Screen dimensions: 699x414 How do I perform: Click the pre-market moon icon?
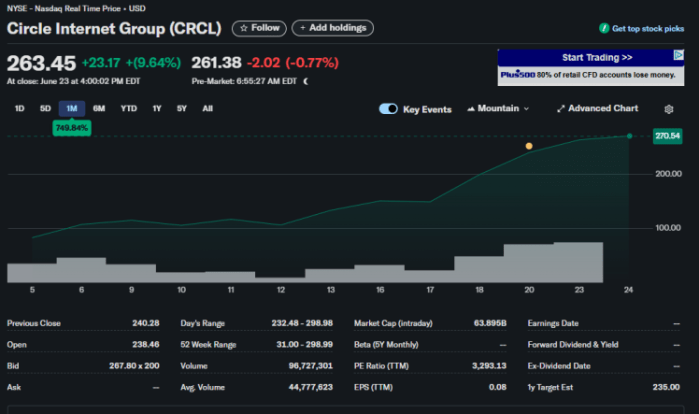(x=306, y=81)
